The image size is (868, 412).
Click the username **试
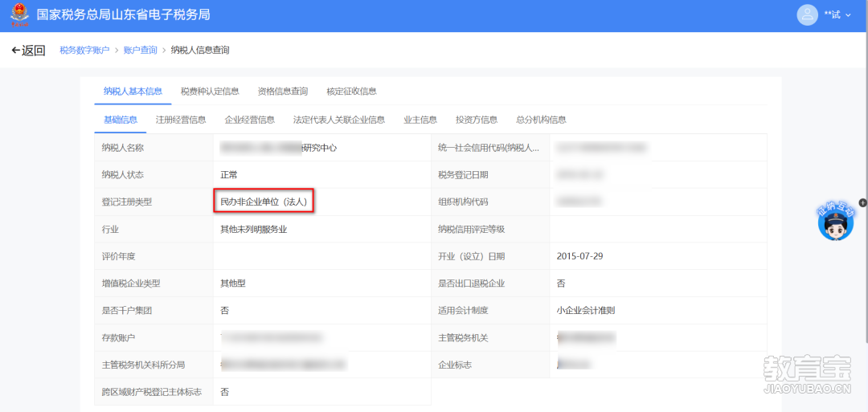coord(832,15)
